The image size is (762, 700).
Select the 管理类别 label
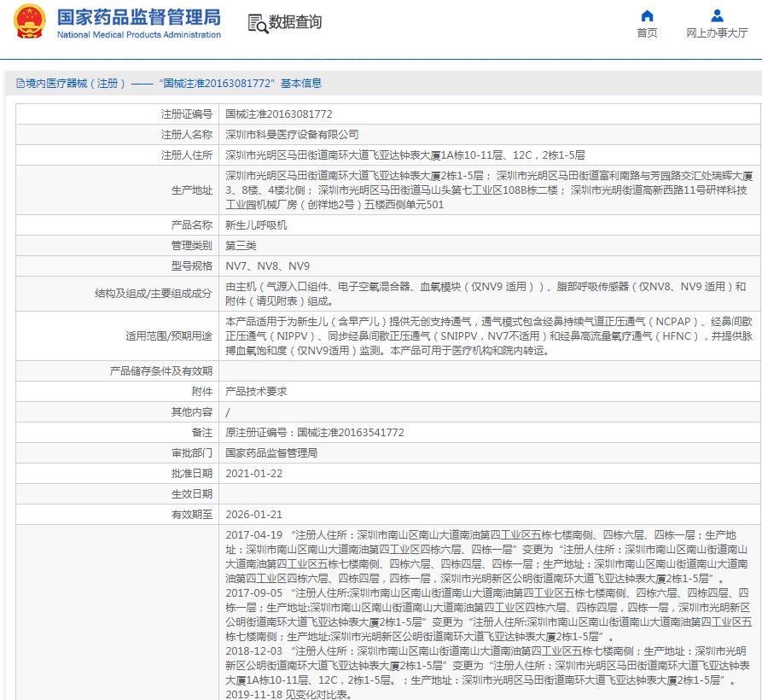click(192, 246)
